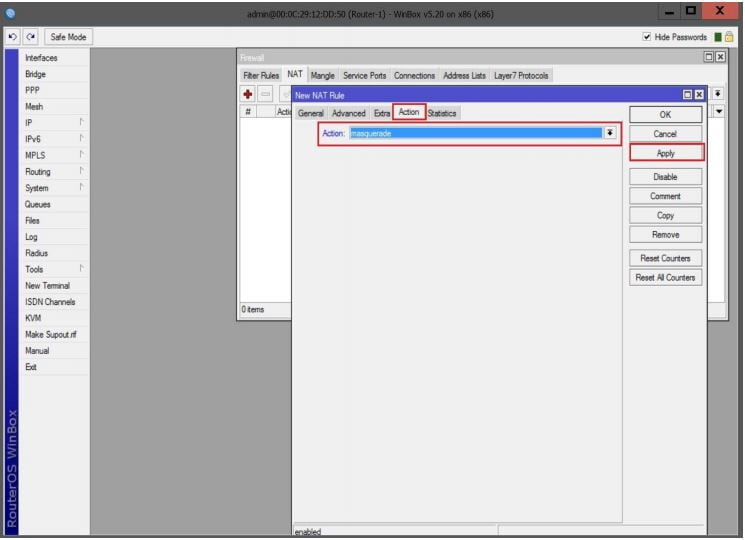Image resolution: width=745 pixels, height=540 pixels.
Task: Click the masquerade Action input field
Action: tap(475, 133)
